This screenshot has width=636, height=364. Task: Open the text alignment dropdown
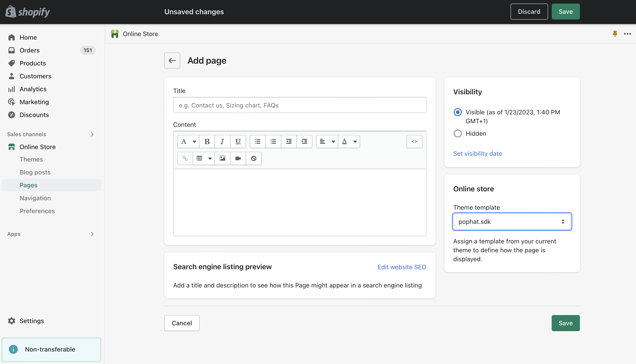[327, 142]
